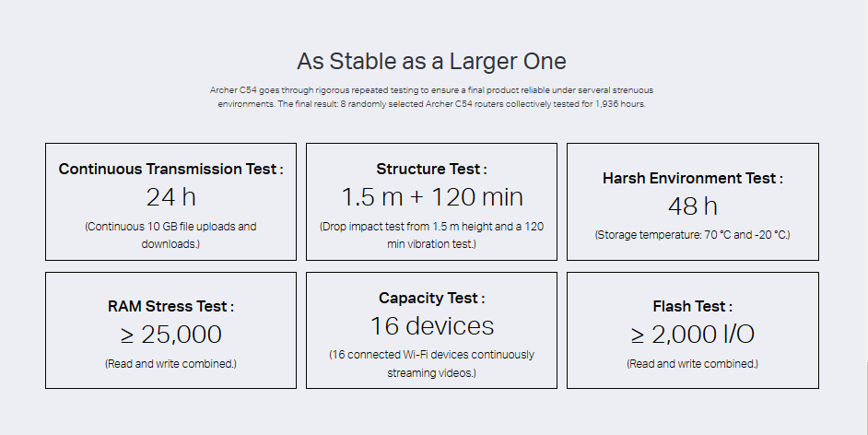This screenshot has width=868, height=435.
Task: Select the Capacity Test title
Action: (x=431, y=299)
